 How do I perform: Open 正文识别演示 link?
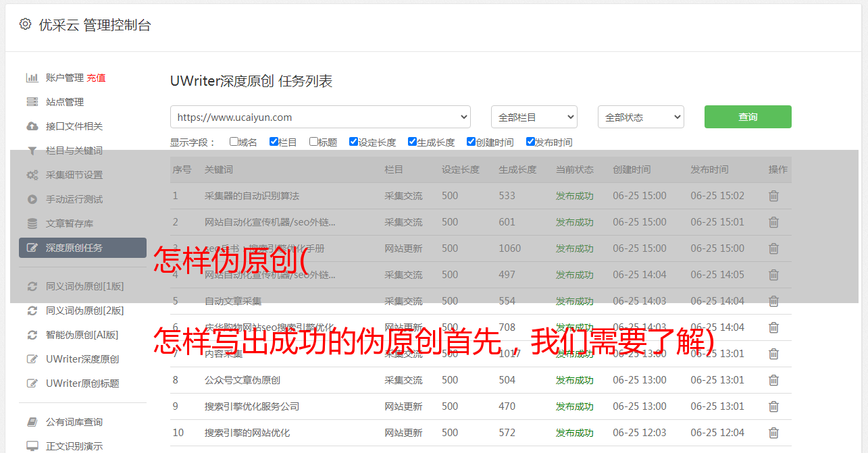[x=74, y=446]
